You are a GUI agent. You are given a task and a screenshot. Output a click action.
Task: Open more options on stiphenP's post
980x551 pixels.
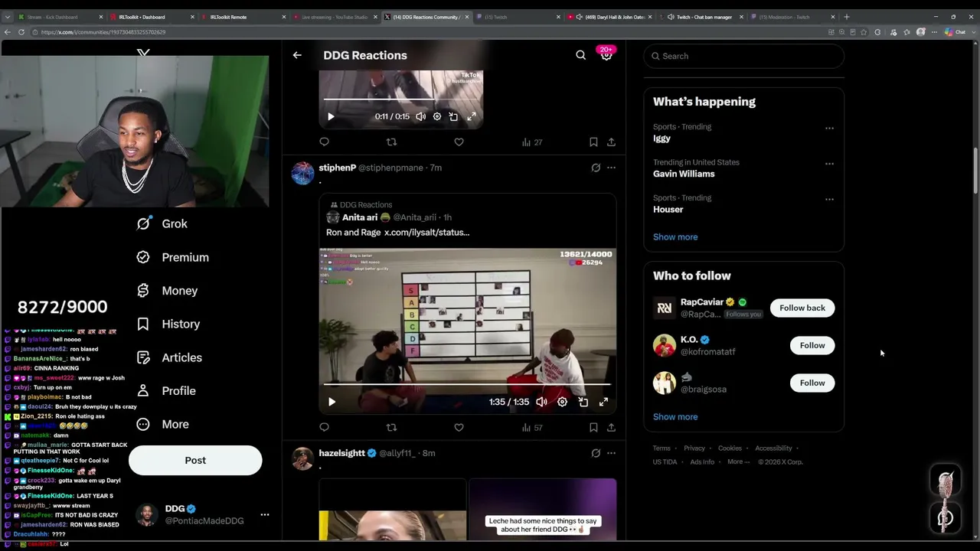point(611,168)
